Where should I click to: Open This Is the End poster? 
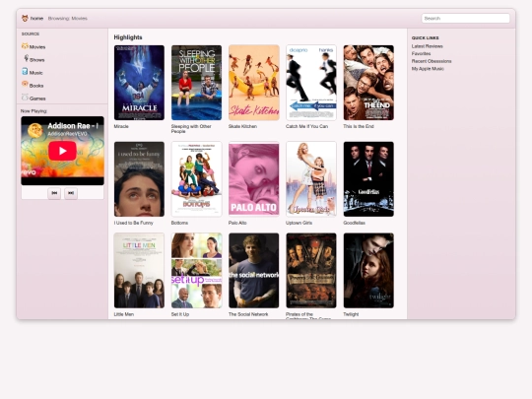point(368,83)
